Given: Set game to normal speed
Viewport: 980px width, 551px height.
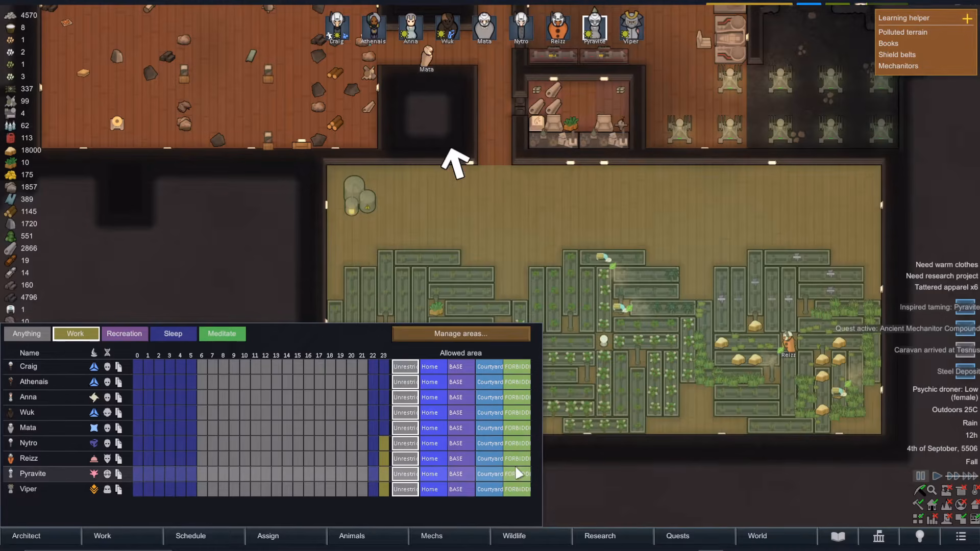Looking at the screenshot, I should 937,475.
